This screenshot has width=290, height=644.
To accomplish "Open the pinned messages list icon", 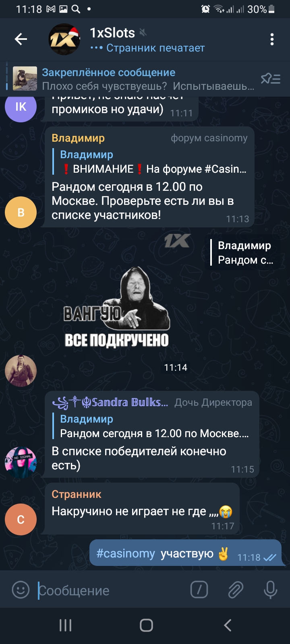I will point(270,78).
